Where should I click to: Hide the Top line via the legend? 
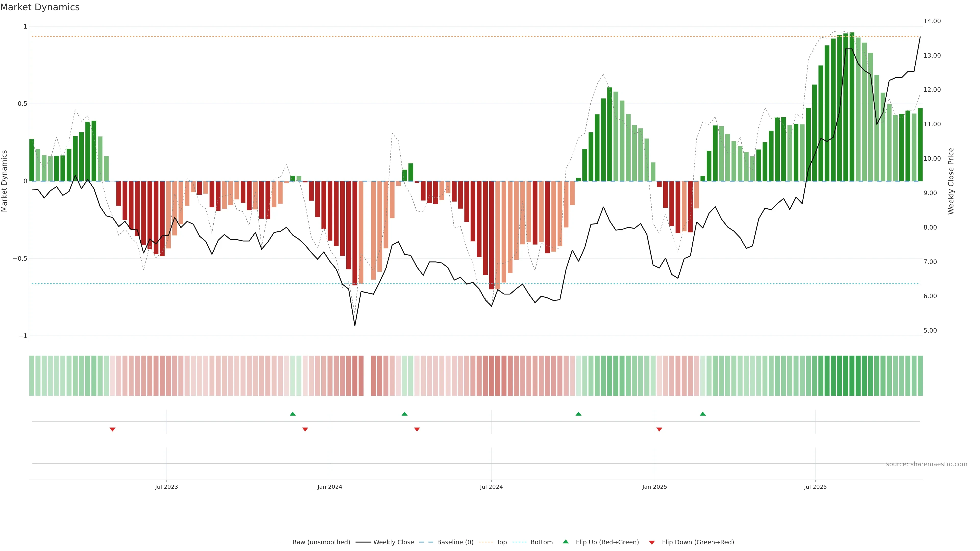pos(501,542)
